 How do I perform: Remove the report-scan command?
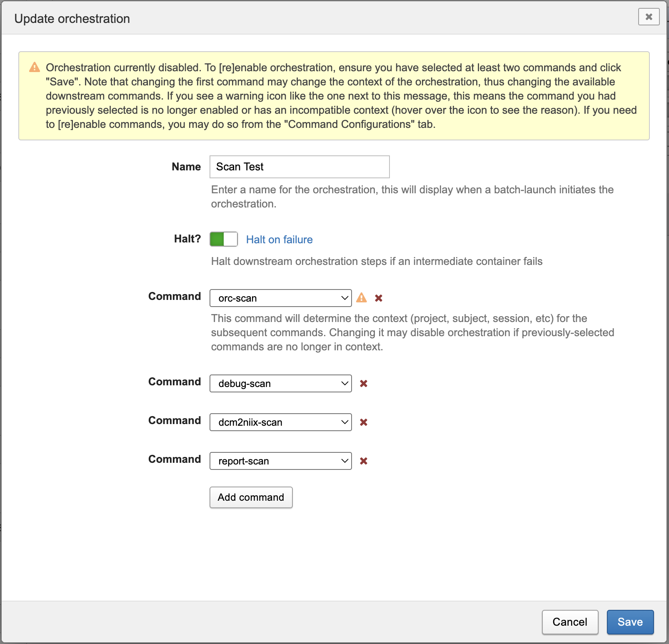(x=363, y=461)
